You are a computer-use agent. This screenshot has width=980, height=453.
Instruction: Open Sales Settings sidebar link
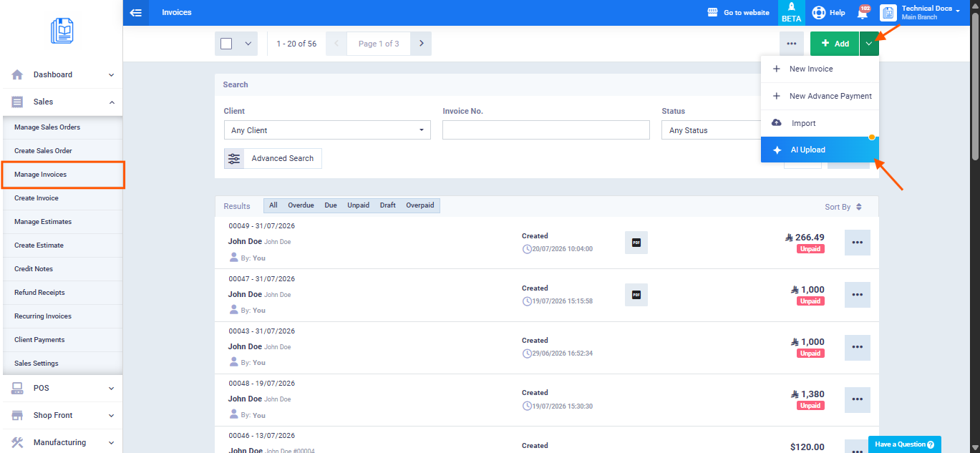tap(62, 364)
